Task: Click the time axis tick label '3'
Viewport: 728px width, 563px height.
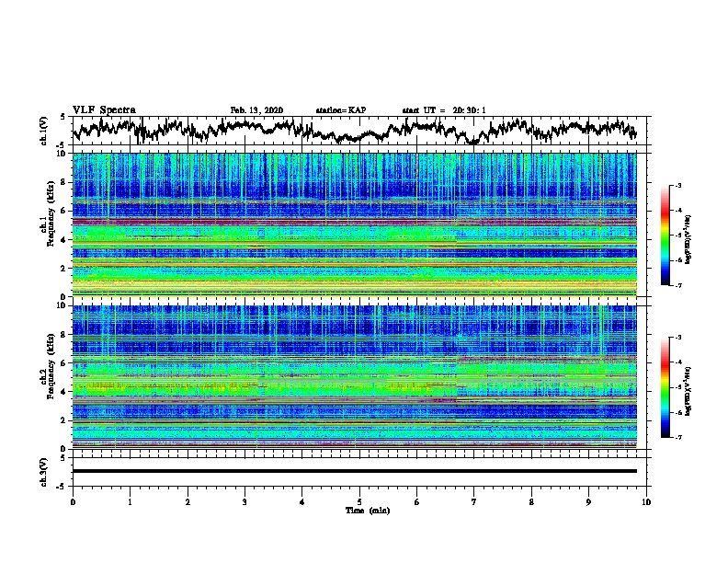Action: tap(245, 502)
